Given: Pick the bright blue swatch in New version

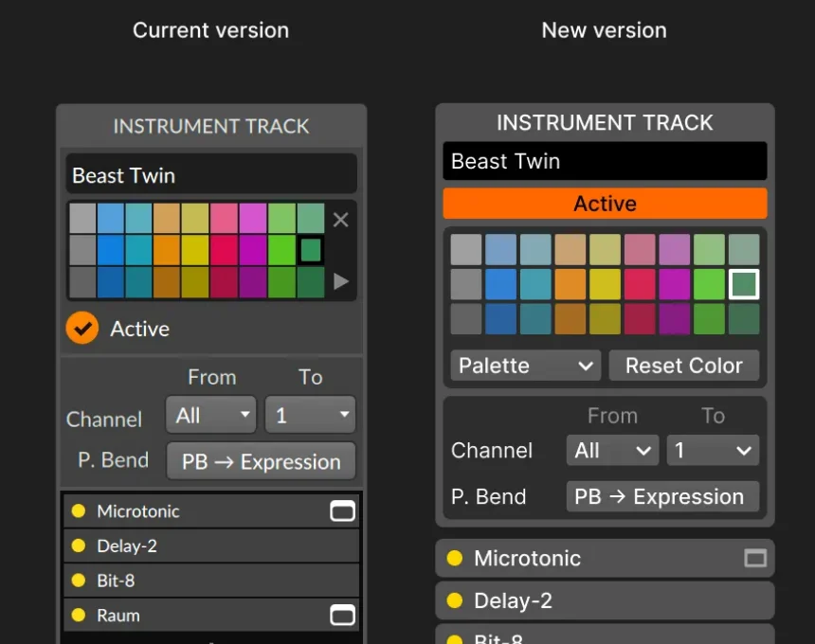Looking at the screenshot, I should 500,284.
